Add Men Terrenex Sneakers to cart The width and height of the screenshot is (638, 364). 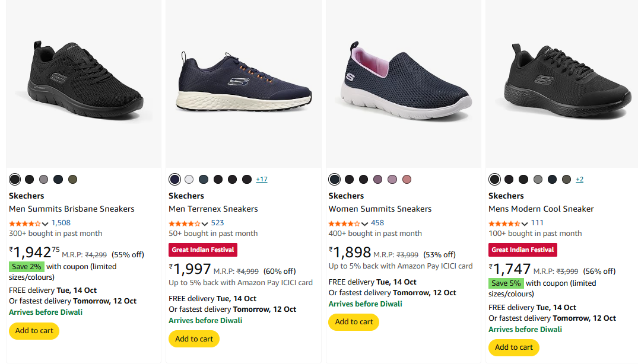pyautogui.click(x=194, y=339)
